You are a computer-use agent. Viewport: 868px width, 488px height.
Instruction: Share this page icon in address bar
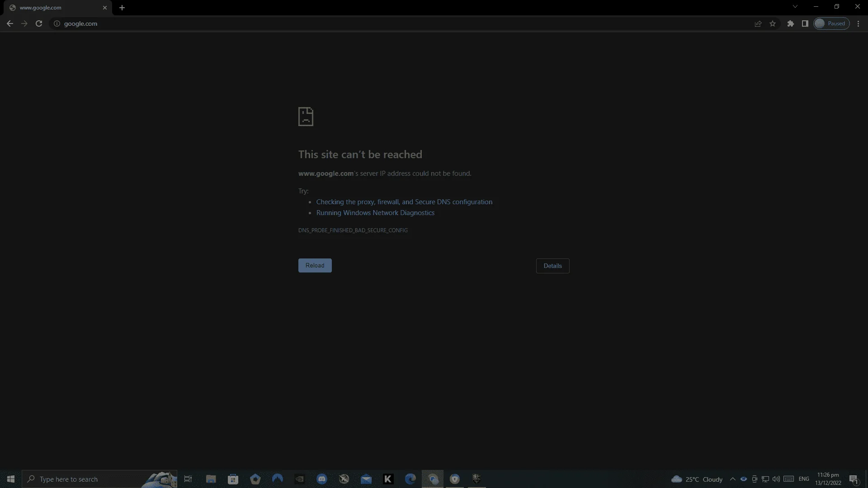(x=758, y=23)
